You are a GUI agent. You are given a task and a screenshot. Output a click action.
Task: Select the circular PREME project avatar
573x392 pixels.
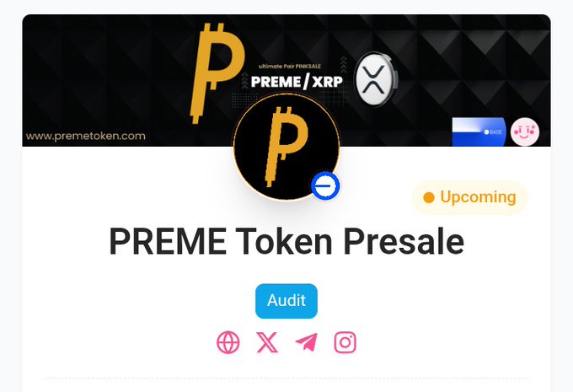click(286, 147)
